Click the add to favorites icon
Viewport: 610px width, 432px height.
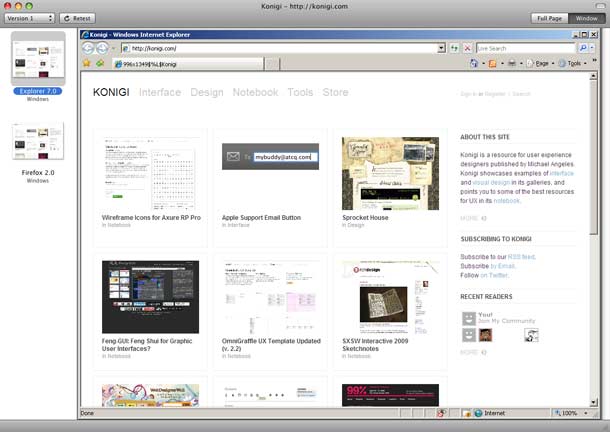click(x=100, y=63)
